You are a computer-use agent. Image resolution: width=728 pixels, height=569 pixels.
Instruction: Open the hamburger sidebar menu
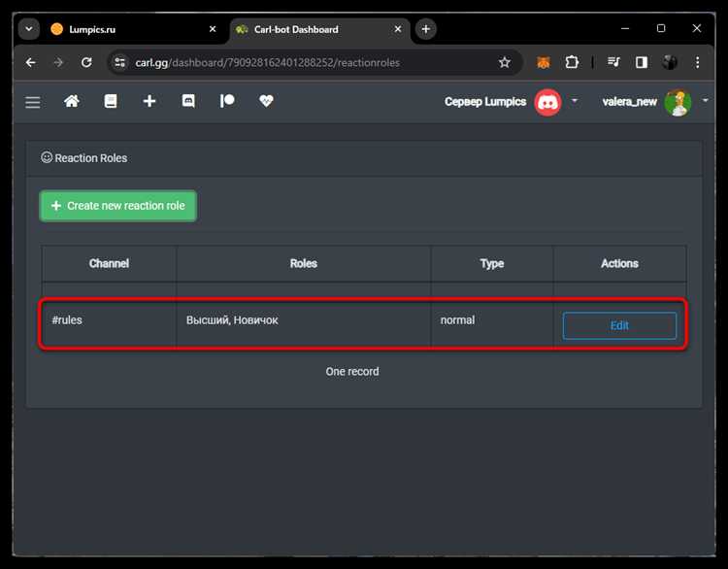point(32,102)
